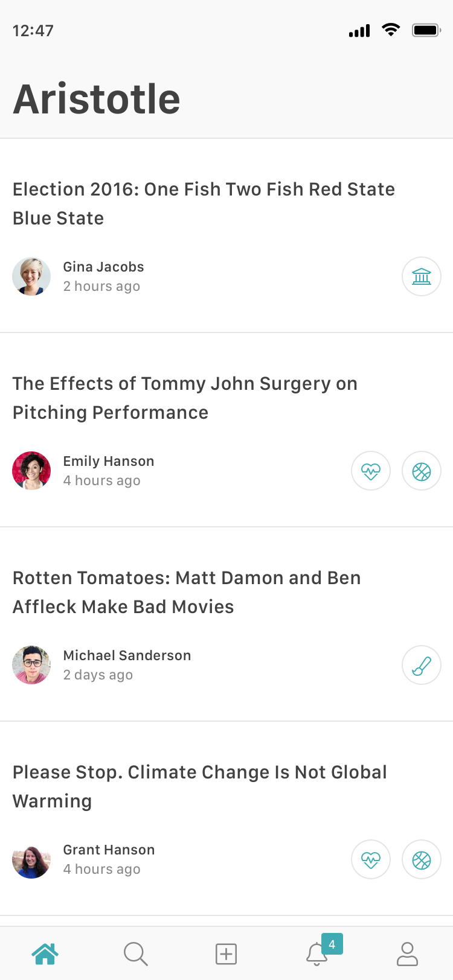453x980 pixels.
Task: Tap Gina Jacobs avatar photo
Action: [x=31, y=276]
